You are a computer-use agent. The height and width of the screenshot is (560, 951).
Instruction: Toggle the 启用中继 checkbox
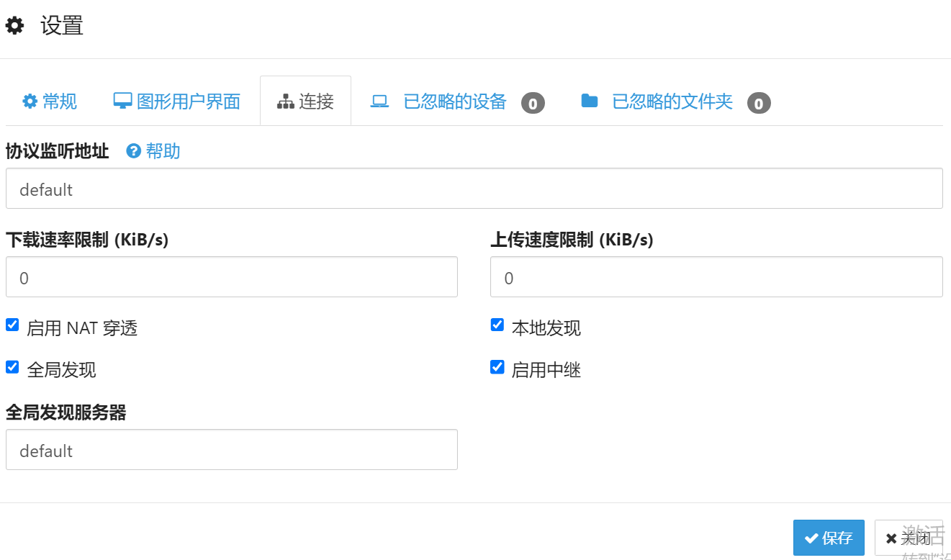click(x=497, y=367)
